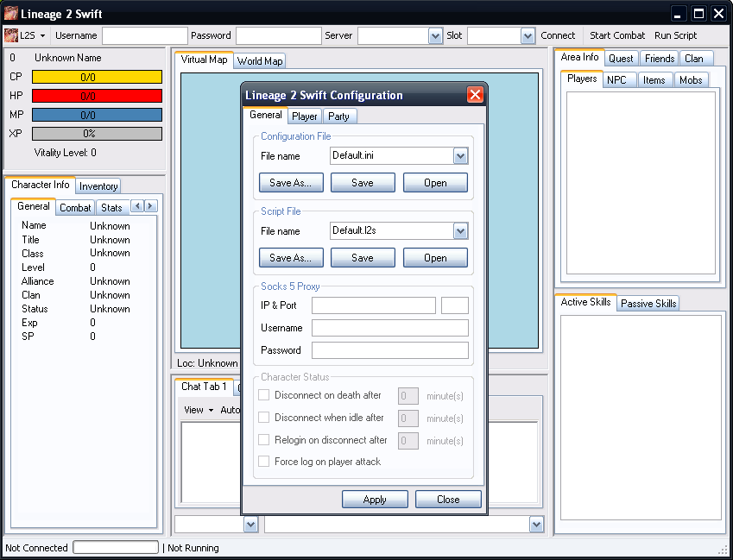The height and width of the screenshot is (560, 733).
Task: Click Save in Configuration File section
Action: (363, 183)
